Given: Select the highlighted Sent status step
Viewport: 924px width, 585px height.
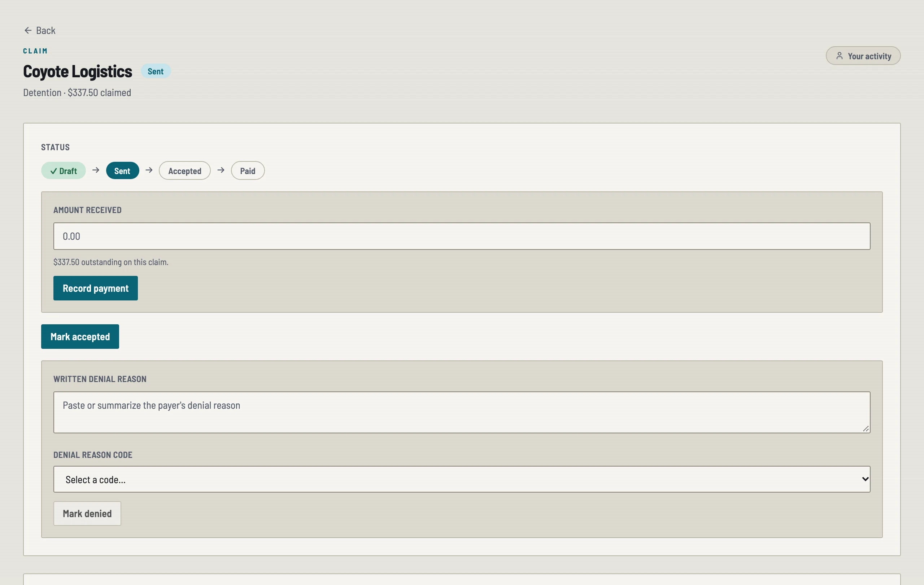Looking at the screenshot, I should click(122, 171).
